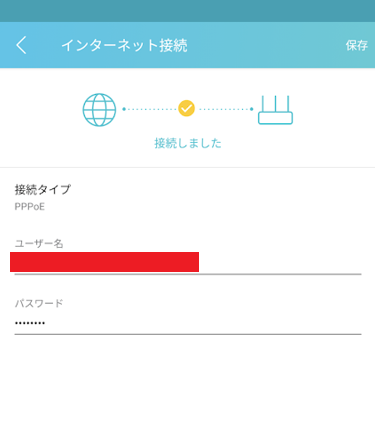Image resolution: width=375 pixels, height=421 pixels.
Task: Click blank area below the password field
Action: point(187,377)
